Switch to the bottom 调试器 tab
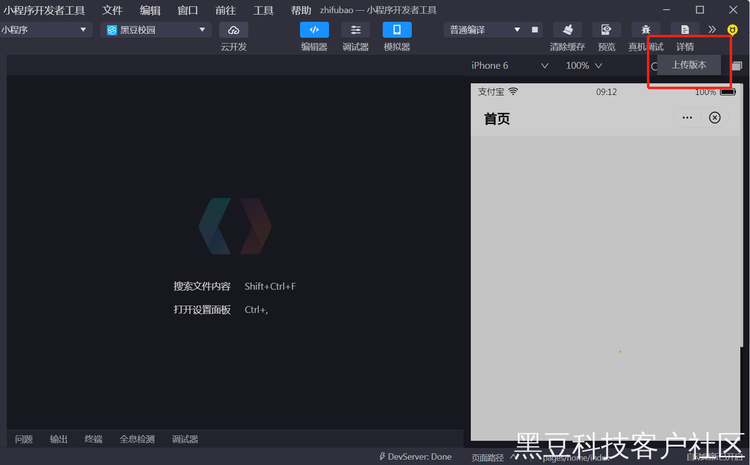Viewport: 750px width, 465px height. click(x=185, y=439)
